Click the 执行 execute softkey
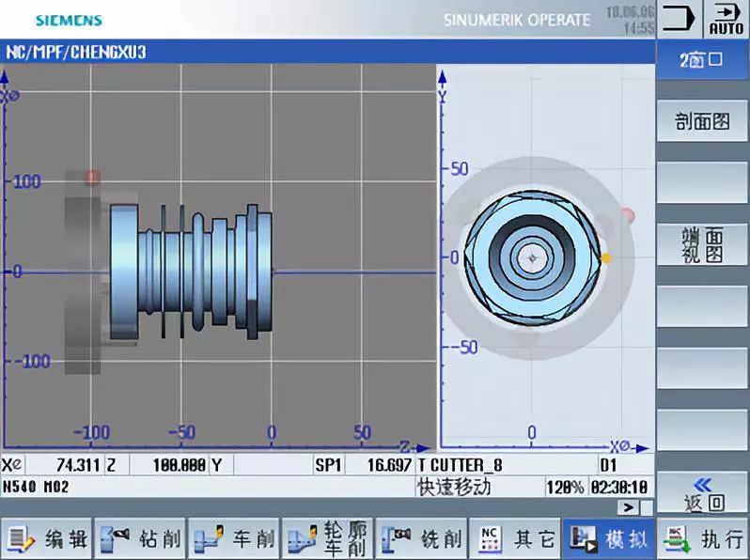 (703, 538)
